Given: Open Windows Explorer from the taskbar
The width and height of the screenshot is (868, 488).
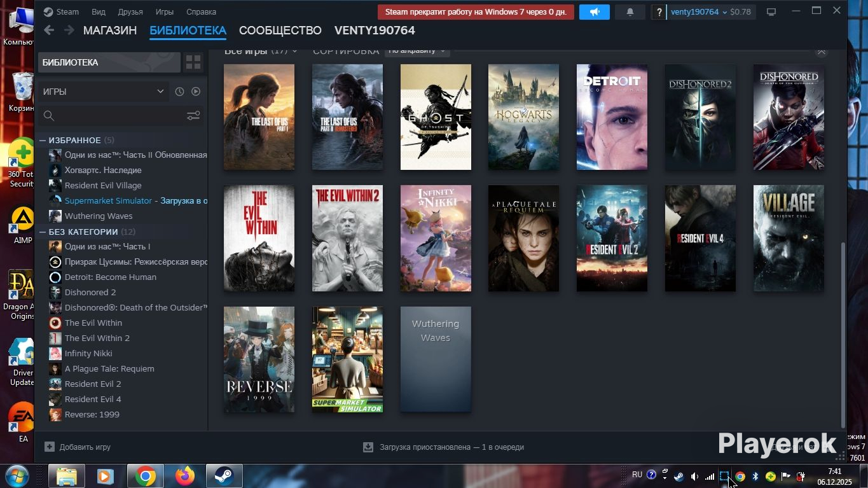Looking at the screenshot, I should pyautogui.click(x=67, y=476).
